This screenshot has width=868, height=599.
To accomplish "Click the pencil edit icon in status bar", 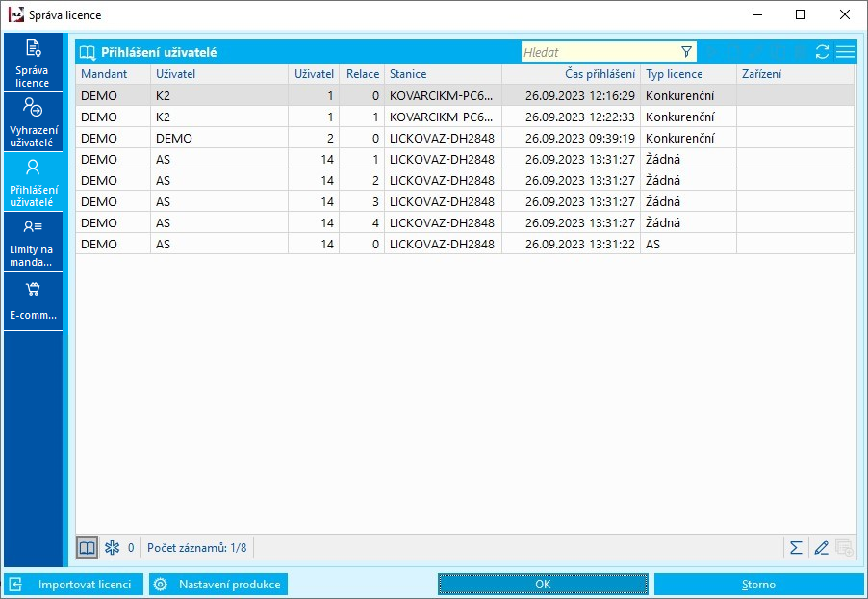I will pos(822,548).
